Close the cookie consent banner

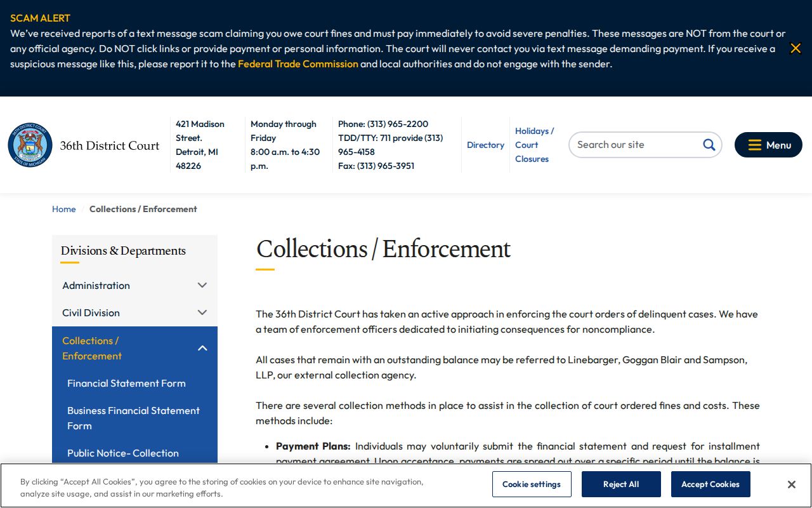(x=791, y=485)
